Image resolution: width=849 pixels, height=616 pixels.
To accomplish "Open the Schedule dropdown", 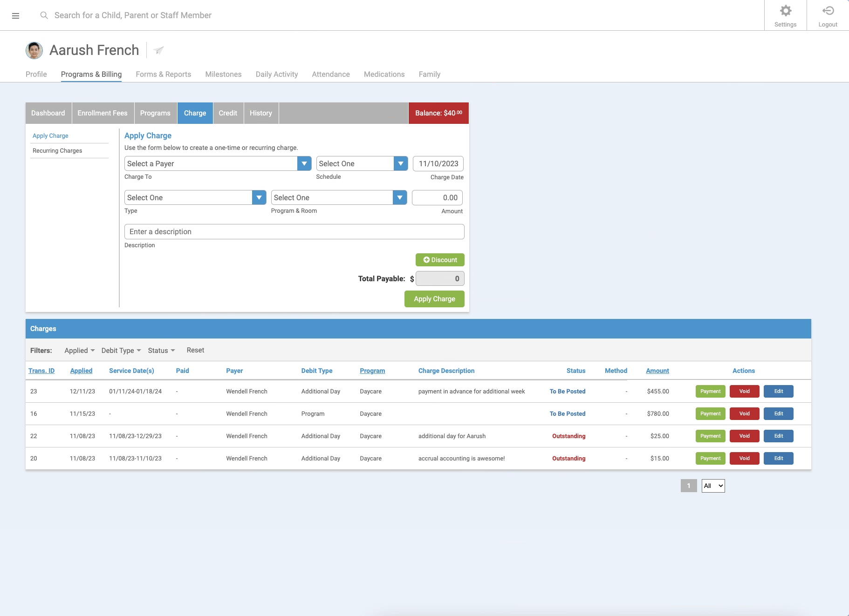I will point(400,163).
